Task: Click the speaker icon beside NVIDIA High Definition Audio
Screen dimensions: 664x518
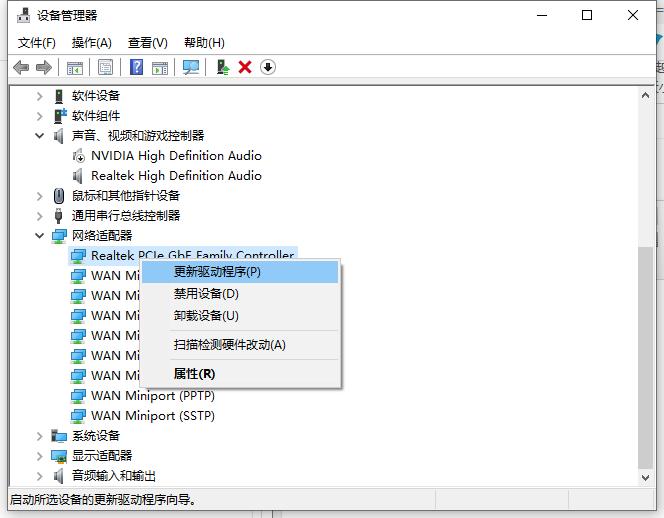Action: coord(78,156)
